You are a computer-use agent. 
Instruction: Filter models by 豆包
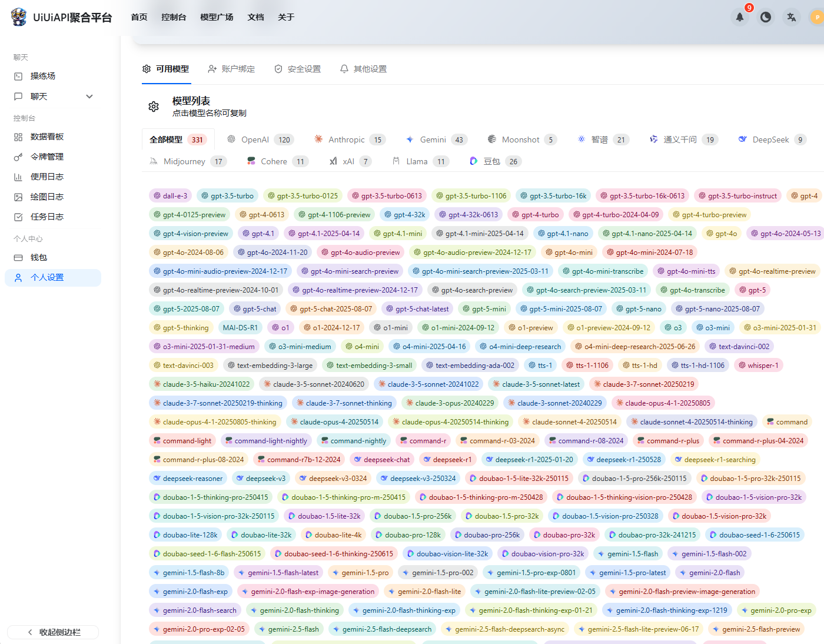(496, 161)
